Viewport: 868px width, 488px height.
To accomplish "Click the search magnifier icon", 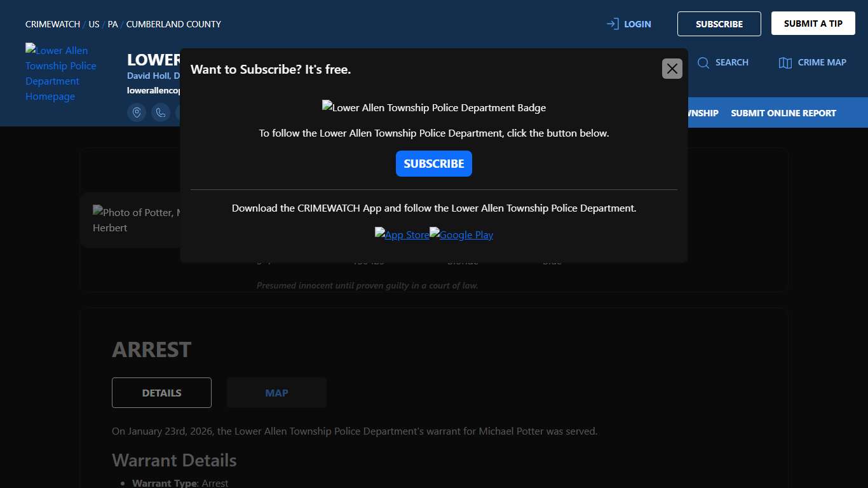I will pos(703,62).
